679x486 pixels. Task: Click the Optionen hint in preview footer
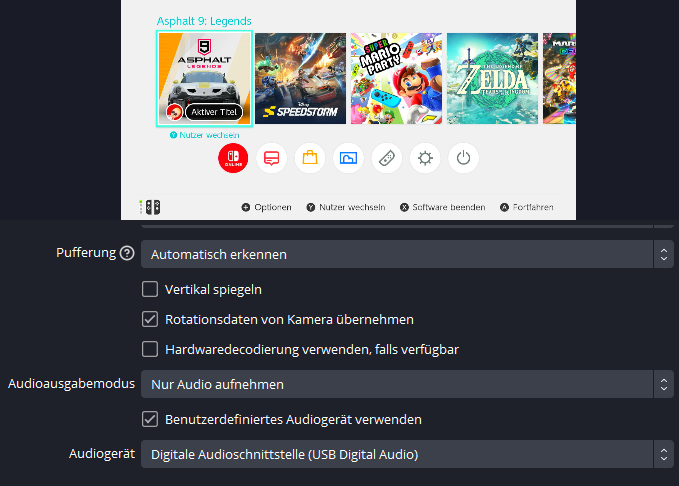[266, 207]
